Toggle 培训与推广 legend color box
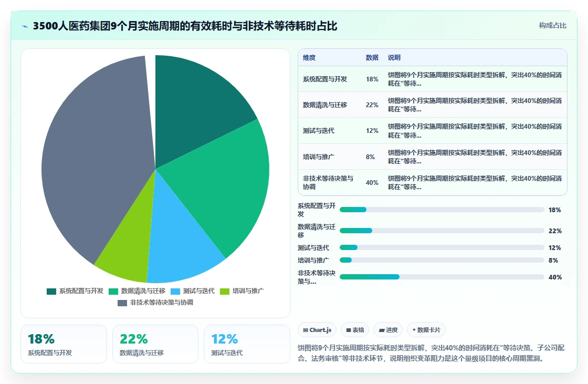 (x=225, y=292)
